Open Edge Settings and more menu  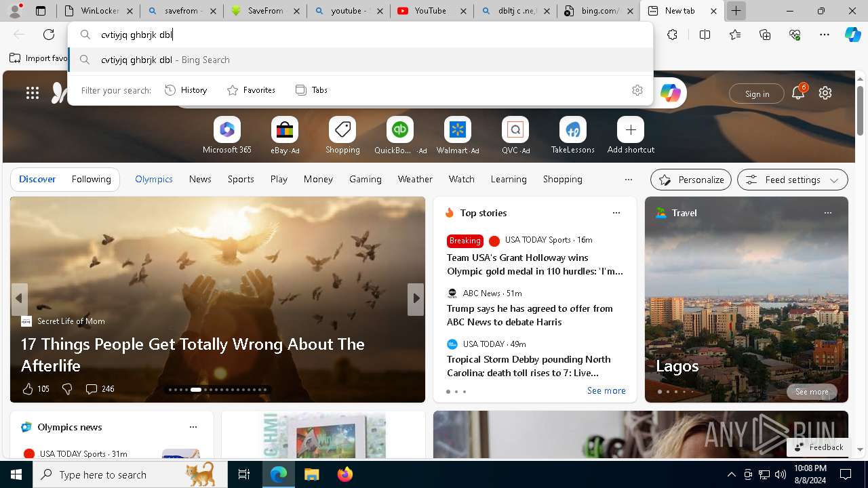(825, 35)
